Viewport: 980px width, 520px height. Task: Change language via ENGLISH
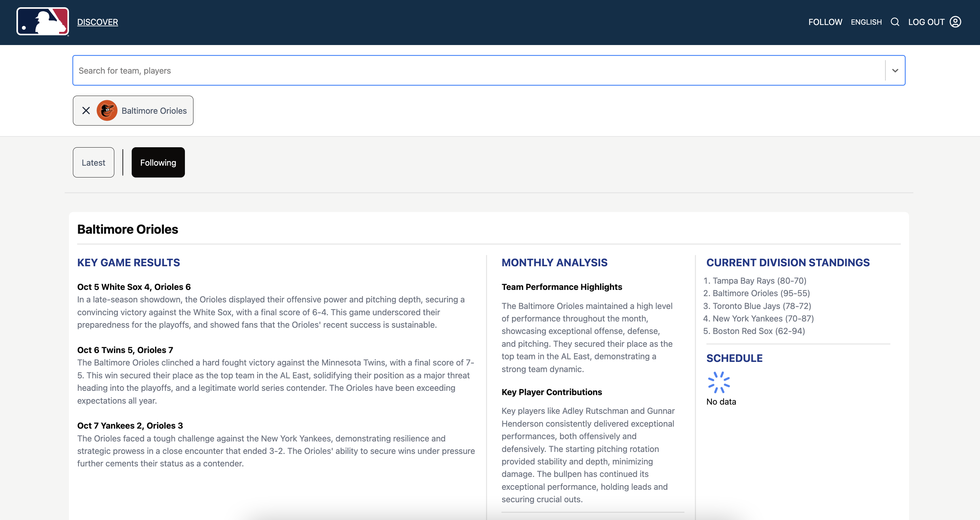[x=866, y=22]
